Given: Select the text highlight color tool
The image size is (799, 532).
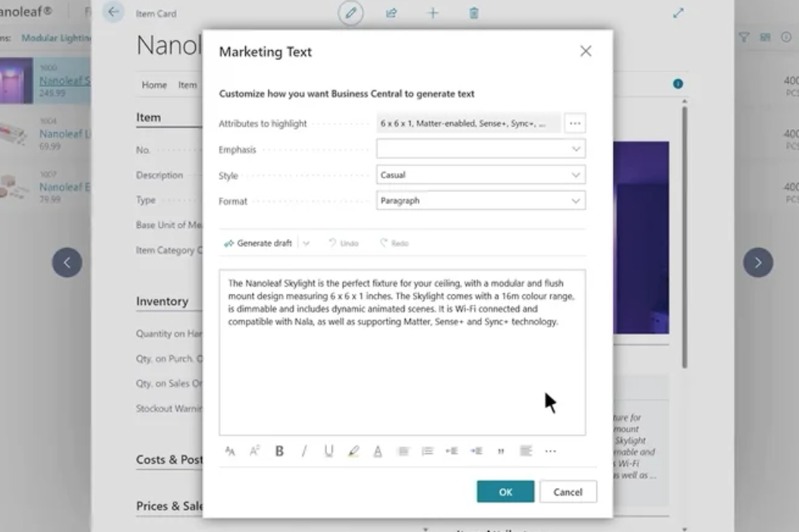Looking at the screenshot, I should [x=353, y=451].
